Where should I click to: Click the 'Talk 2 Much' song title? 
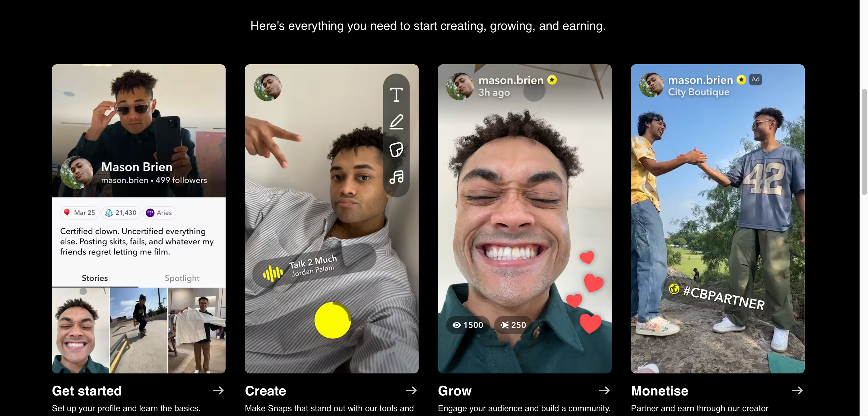pos(313,262)
